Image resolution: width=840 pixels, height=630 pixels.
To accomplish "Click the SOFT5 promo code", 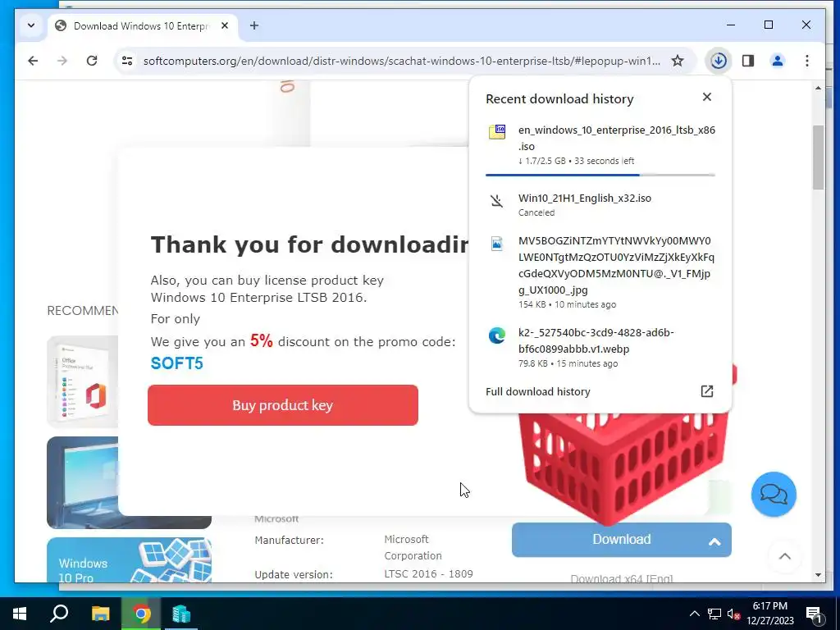I will click(x=177, y=363).
